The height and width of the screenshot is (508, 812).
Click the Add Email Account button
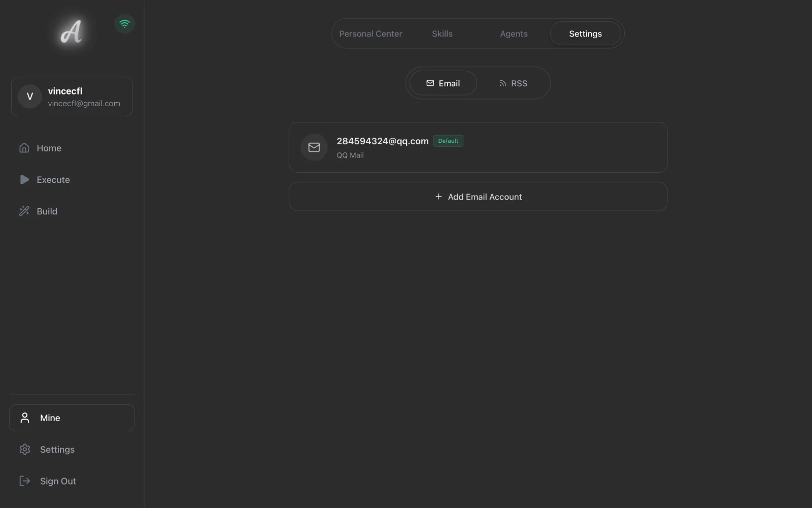478,197
